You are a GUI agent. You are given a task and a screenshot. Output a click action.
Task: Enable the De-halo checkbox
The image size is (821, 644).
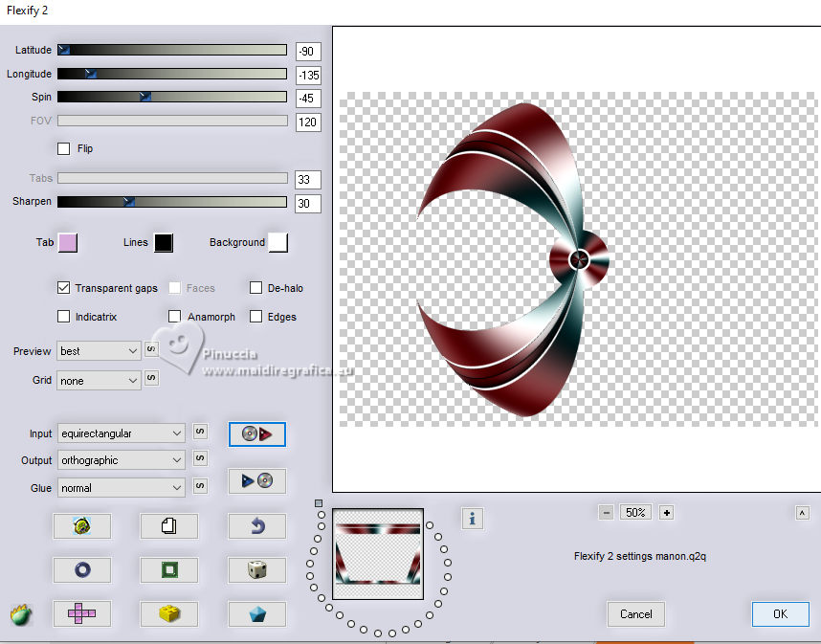click(255, 288)
